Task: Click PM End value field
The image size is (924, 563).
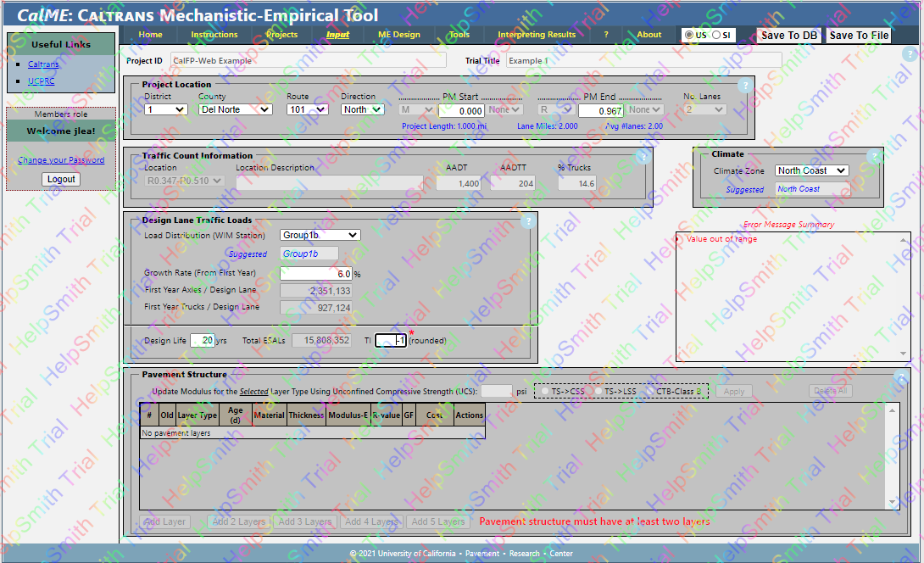Action: pos(601,111)
